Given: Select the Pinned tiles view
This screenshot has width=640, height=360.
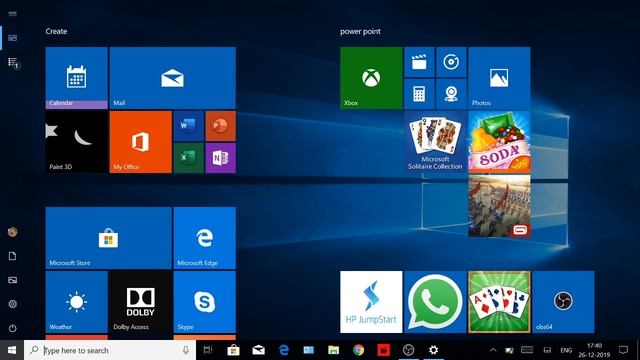Looking at the screenshot, I should tap(12, 38).
